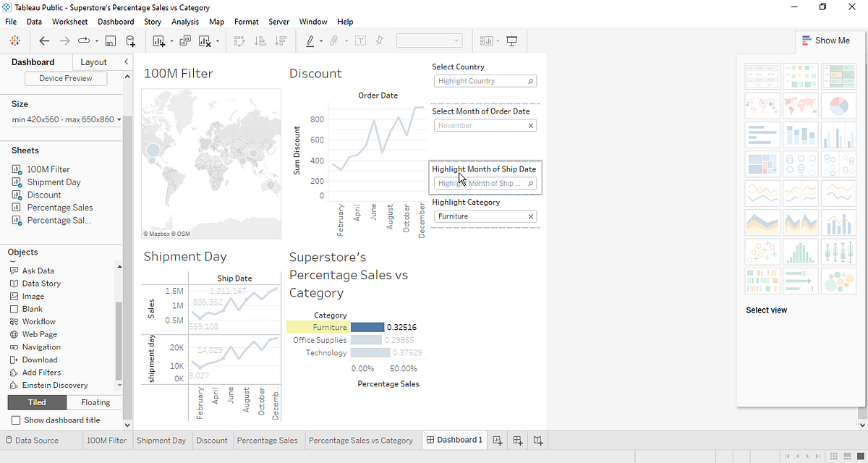Viewport: 868px width, 463px height.
Task: Select the scatter plot thumbnail in Show Me
Action: pyautogui.click(x=762, y=252)
